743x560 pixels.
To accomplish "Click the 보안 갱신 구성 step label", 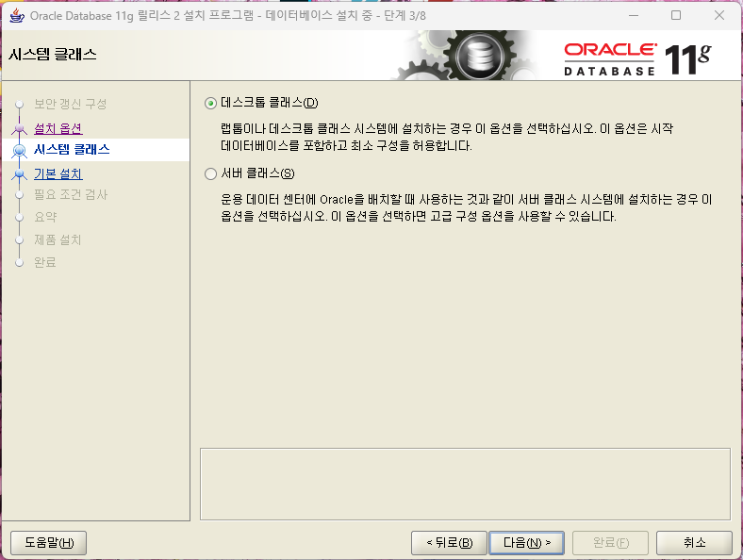I will click(71, 104).
